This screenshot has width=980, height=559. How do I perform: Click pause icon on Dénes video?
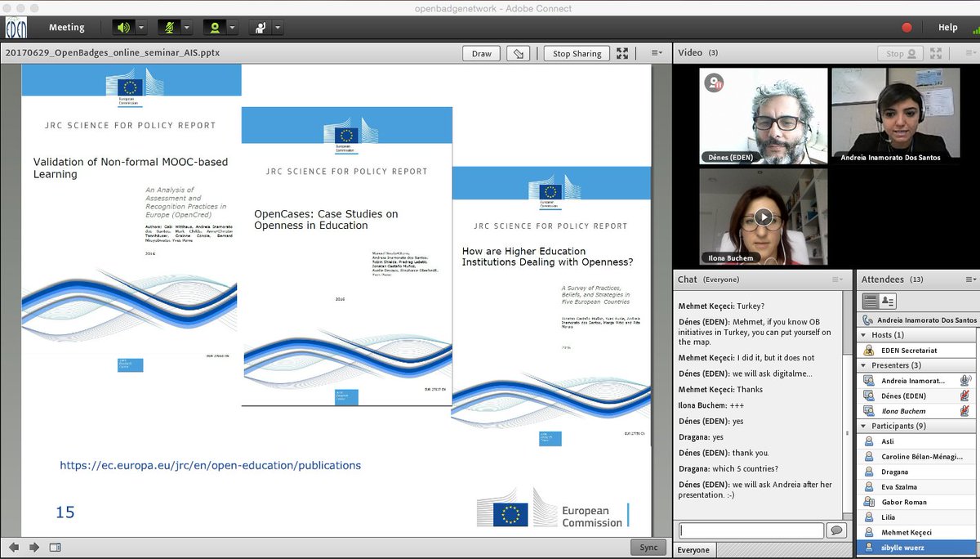click(x=715, y=82)
